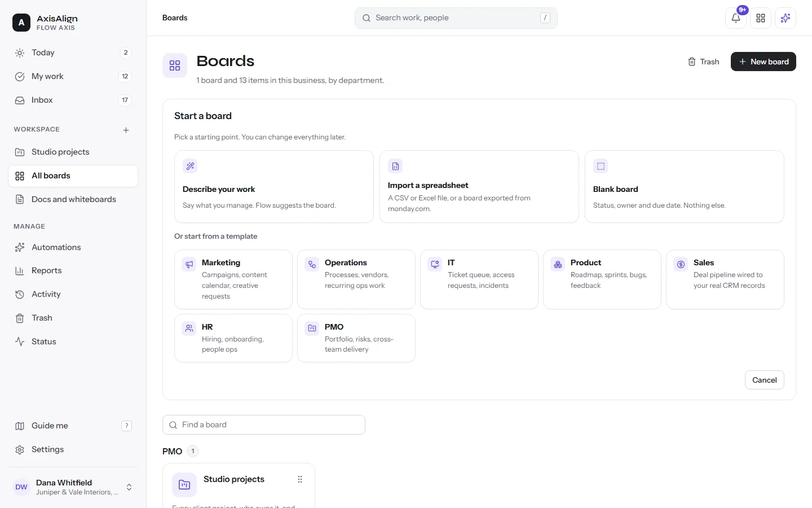Go to My work

pos(73,76)
